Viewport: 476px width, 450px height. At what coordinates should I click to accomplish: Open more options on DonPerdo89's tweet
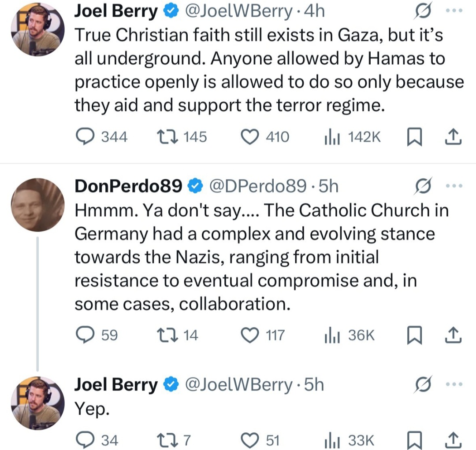click(x=454, y=185)
